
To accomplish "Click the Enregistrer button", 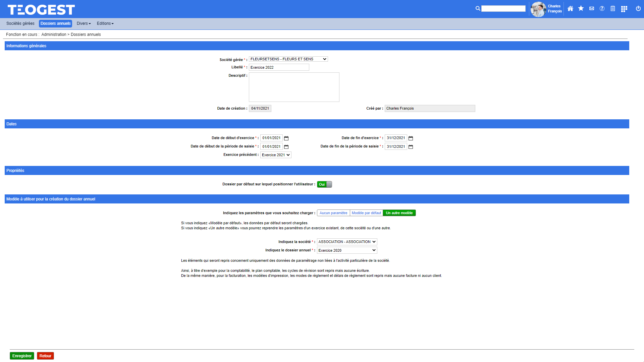I will (x=22, y=356).
